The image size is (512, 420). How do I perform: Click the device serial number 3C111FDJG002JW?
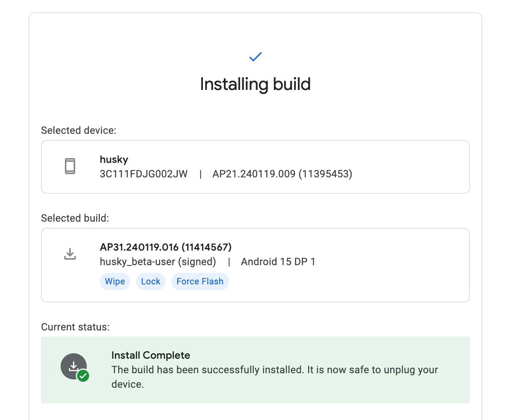coord(144,174)
